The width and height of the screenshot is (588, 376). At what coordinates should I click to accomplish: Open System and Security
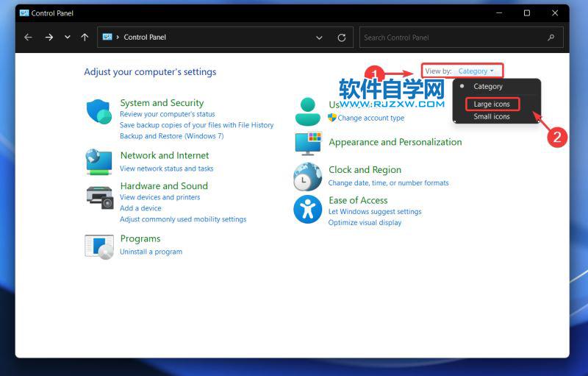coord(162,102)
